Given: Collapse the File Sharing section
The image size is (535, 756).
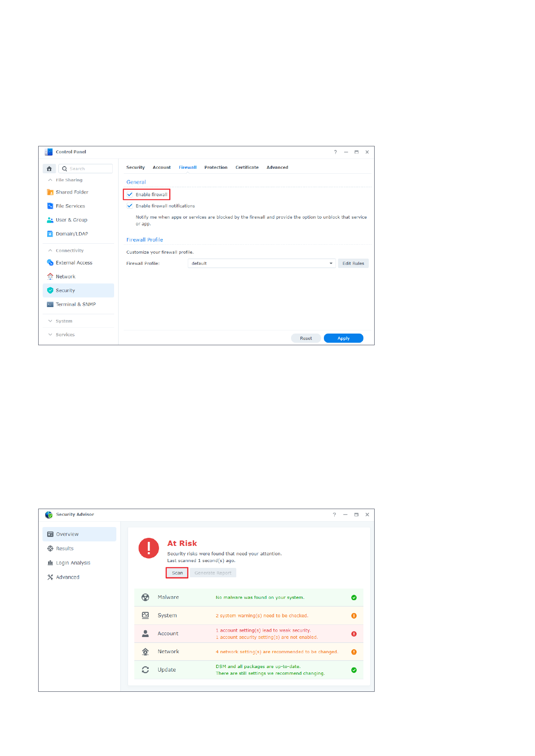Looking at the screenshot, I should pos(69,180).
